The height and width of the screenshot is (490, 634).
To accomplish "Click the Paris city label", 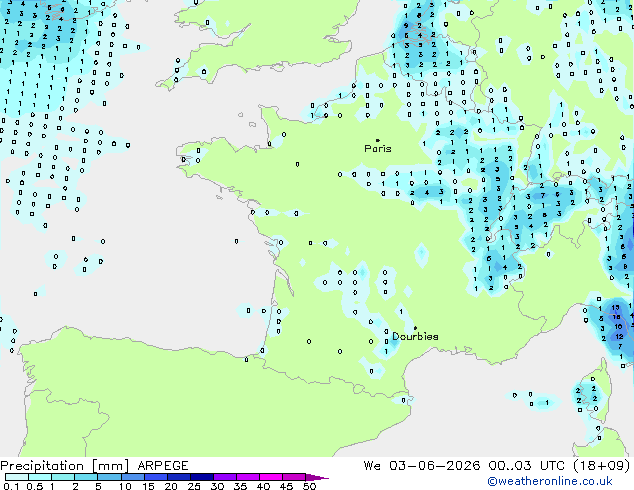I will [x=378, y=149].
